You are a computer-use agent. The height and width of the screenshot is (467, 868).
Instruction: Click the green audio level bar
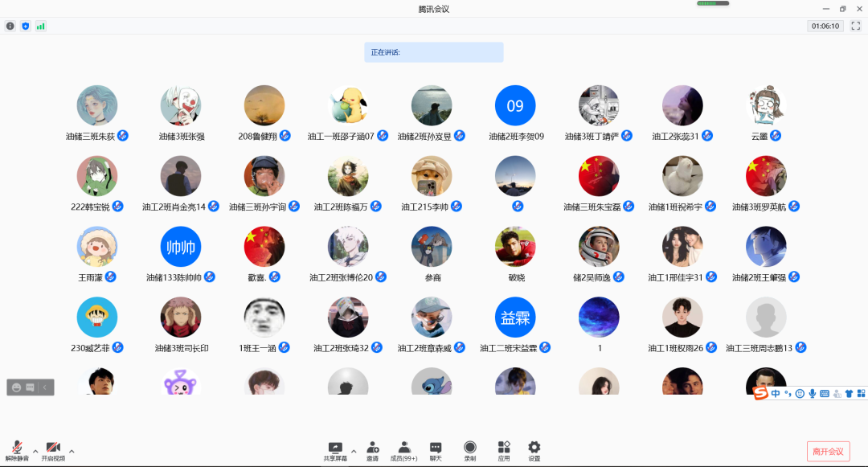point(712,3)
